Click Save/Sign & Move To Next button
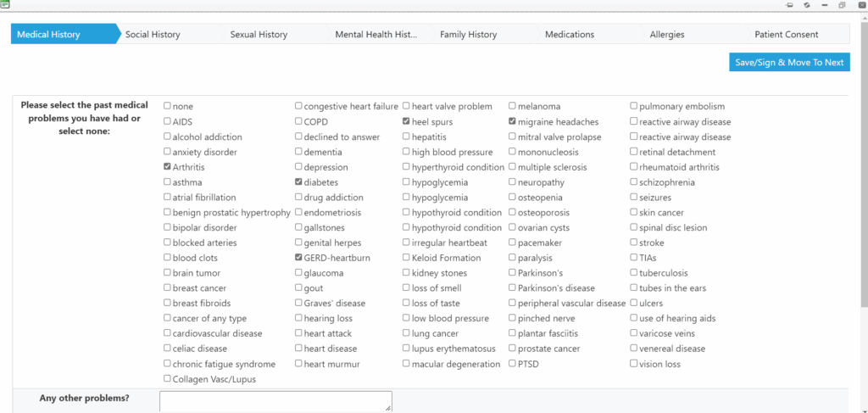This screenshot has width=868, height=413. [x=789, y=63]
